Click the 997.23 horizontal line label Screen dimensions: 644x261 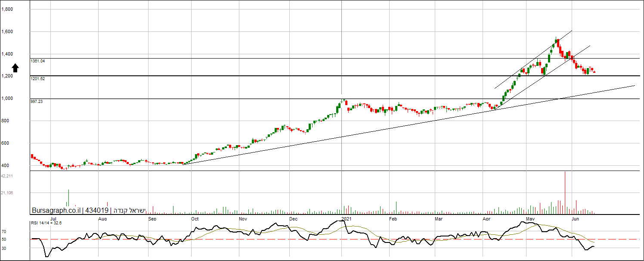pyautogui.click(x=37, y=101)
